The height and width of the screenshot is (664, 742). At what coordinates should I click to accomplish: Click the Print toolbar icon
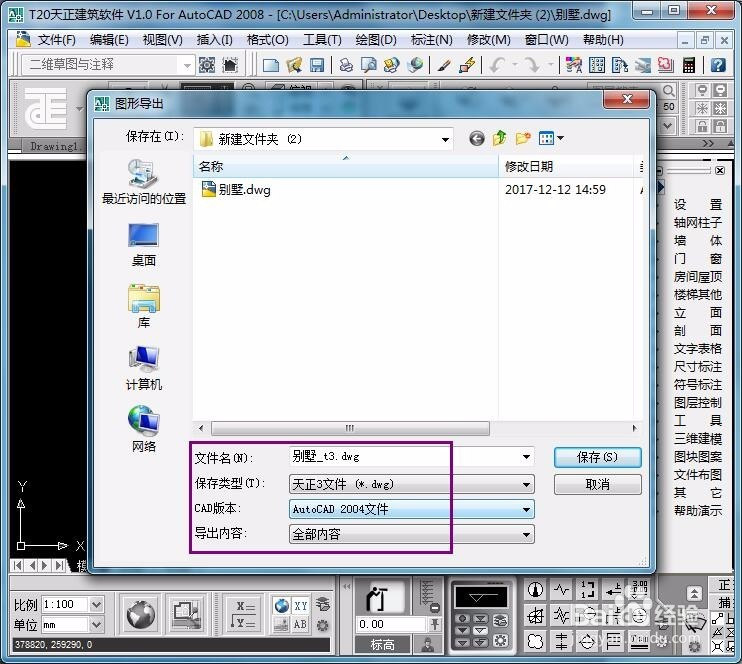346,65
